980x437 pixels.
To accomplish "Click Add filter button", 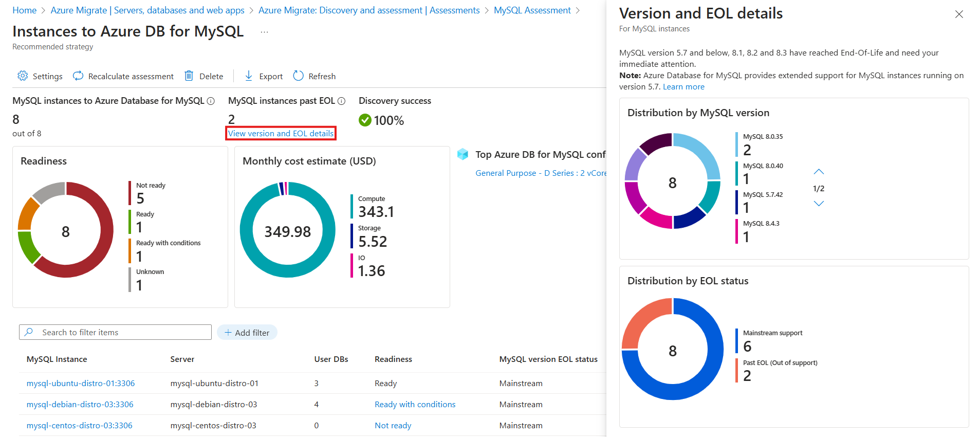I will tap(247, 333).
